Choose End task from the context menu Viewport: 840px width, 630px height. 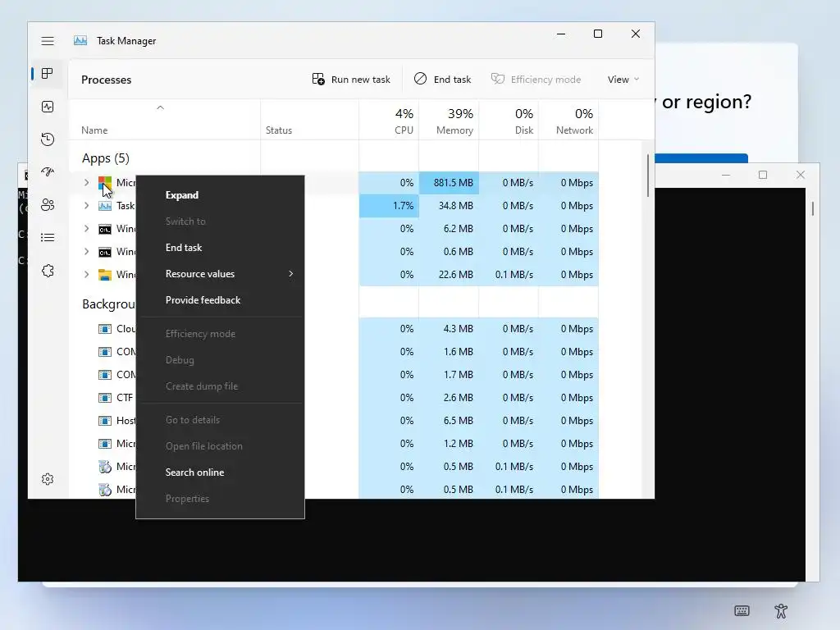click(220, 248)
